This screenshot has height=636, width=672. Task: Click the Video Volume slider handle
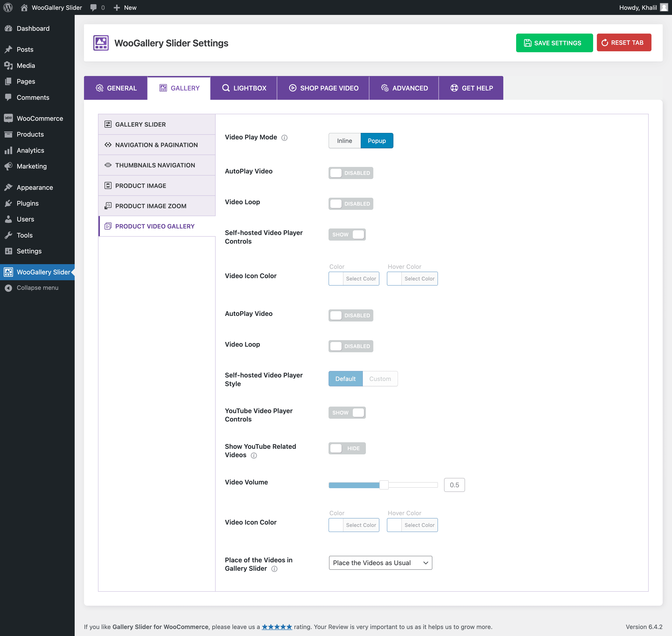click(384, 485)
